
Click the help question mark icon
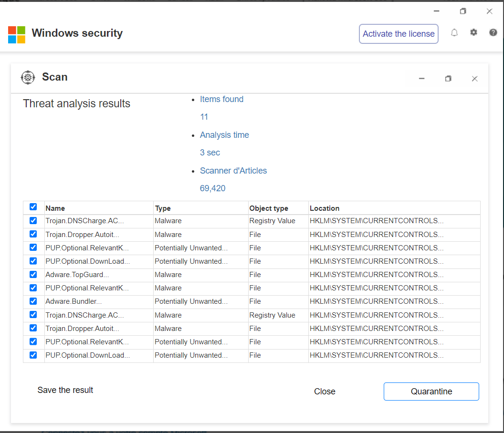pyautogui.click(x=493, y=32)
